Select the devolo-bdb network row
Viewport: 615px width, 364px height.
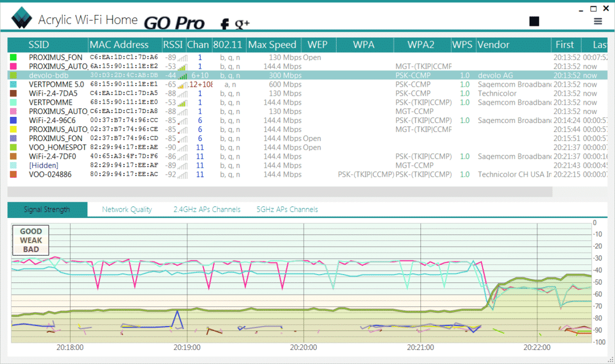tap(307, 75)
